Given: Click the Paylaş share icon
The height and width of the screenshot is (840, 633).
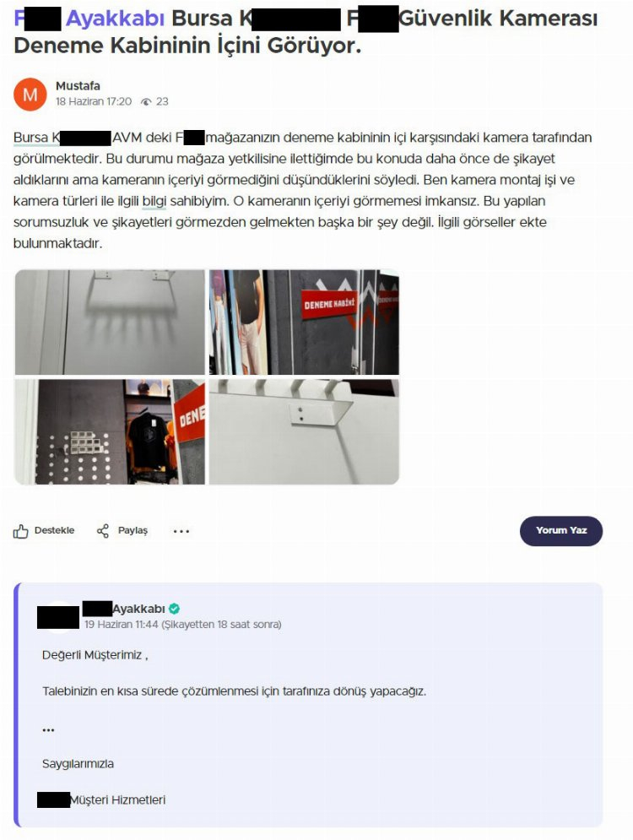Looking at the screenshot, I should click(103, 531).
